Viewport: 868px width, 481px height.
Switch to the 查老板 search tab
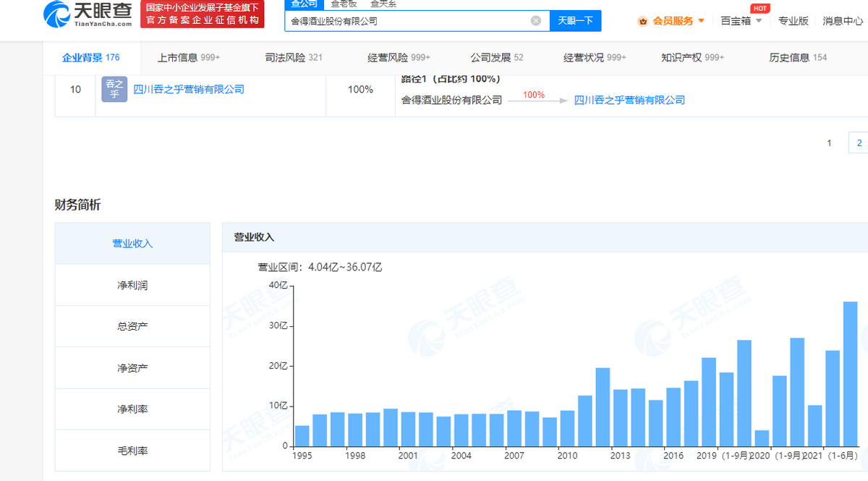tap(344, 4)
